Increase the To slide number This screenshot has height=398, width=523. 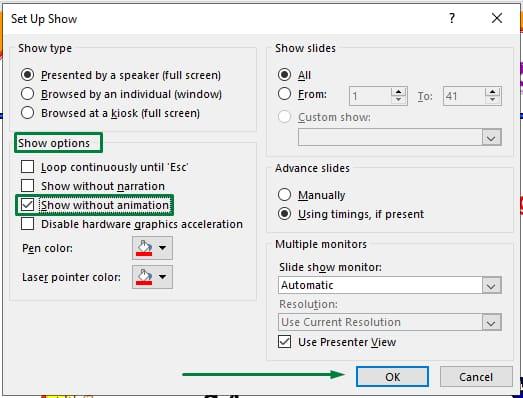[493, 92]
